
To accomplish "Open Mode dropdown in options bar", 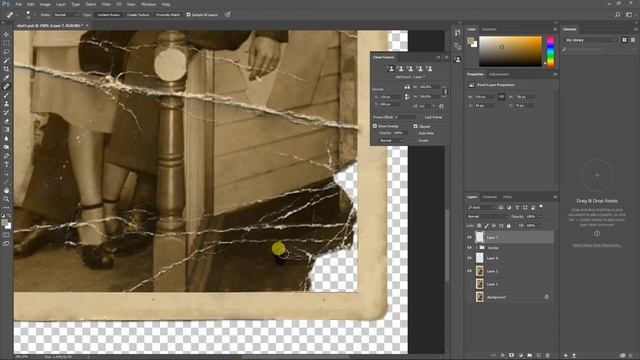I will [65, 15].
